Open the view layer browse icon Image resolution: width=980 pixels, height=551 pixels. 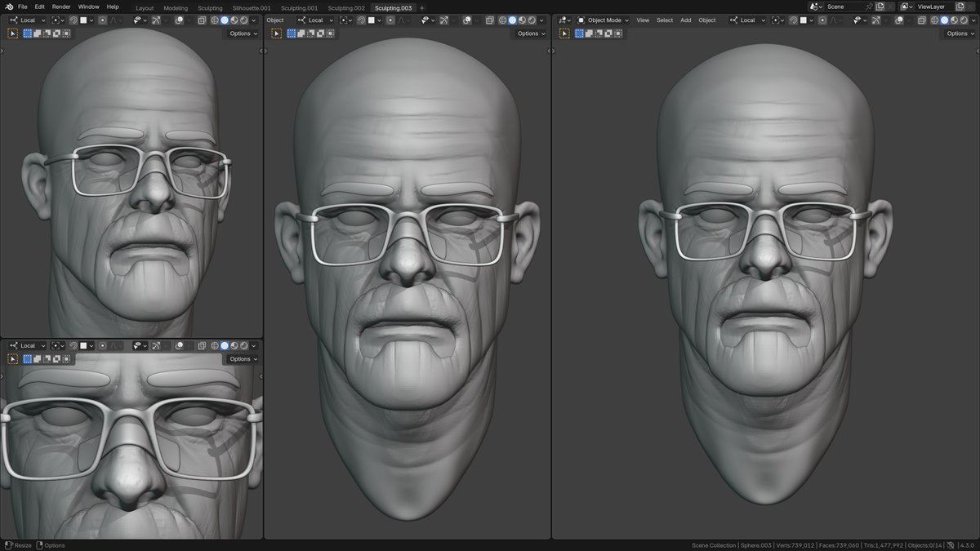point(906,7)
